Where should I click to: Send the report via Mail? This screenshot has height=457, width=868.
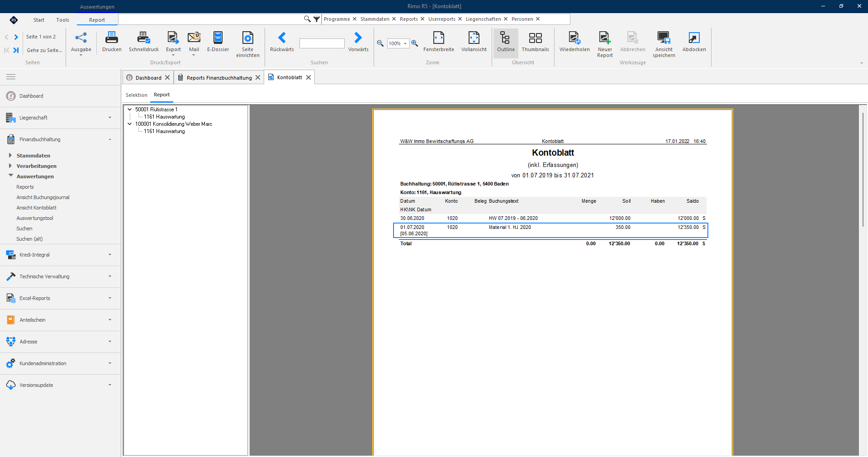(194, 43)
